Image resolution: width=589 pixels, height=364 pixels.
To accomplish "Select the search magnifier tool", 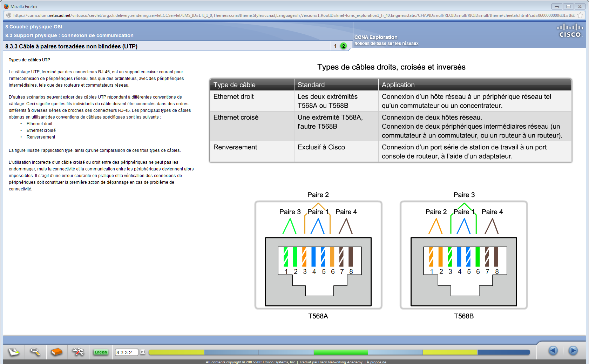I will point(35,352).
